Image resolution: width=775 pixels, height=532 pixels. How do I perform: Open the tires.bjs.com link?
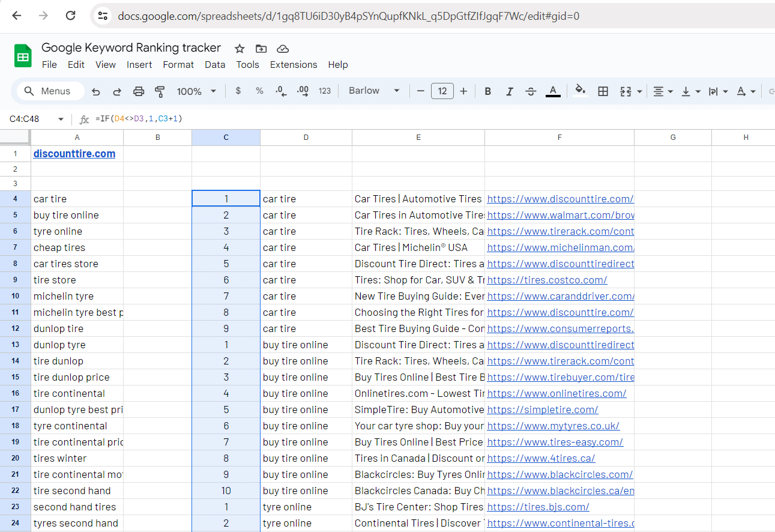538,507
